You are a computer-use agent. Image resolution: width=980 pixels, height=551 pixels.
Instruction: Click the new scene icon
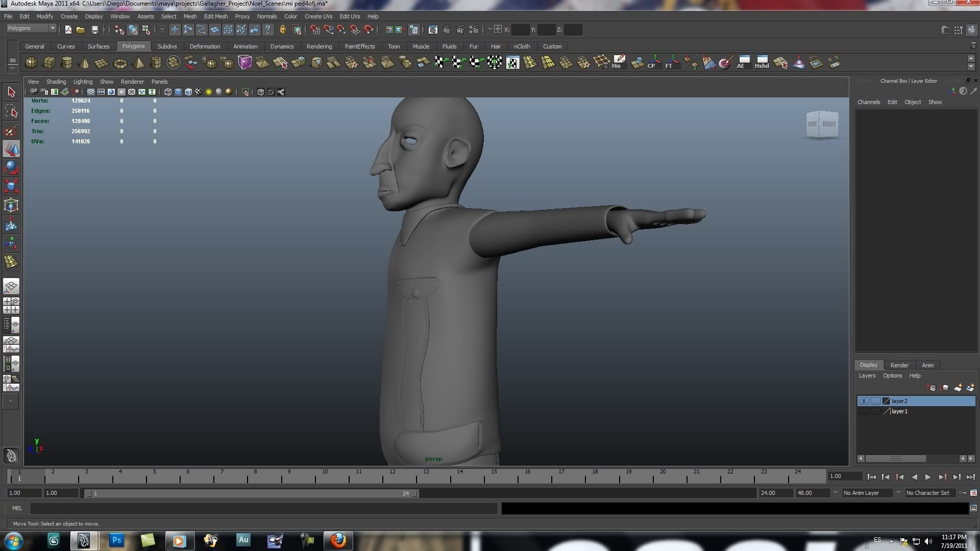(x=68, y=30)
